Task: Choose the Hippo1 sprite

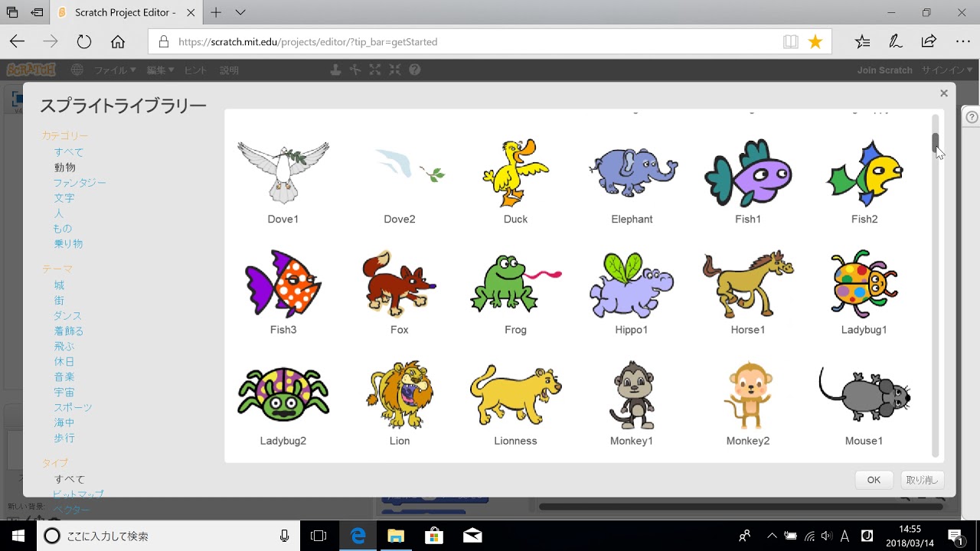Action: pyautogui.click(x=632, y=284)
